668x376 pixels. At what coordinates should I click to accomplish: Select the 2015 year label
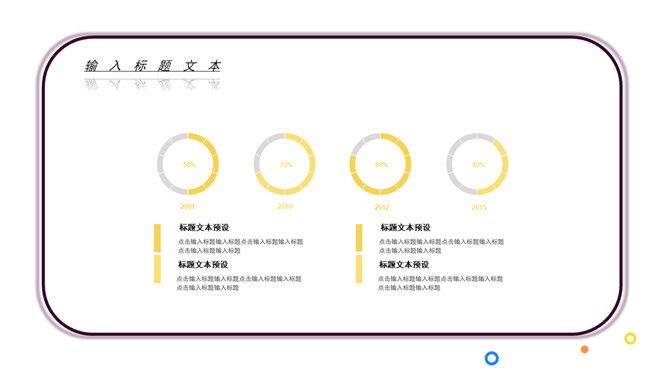pyautogui.click(x=479, y=207)
